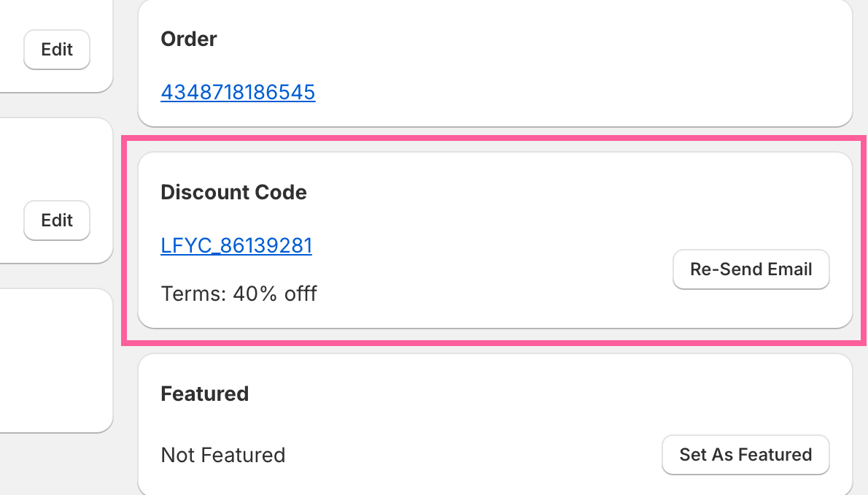Viewport: 868px width, 495px height.
Task: Click the Discount Code heading
Action: (233, 193)
